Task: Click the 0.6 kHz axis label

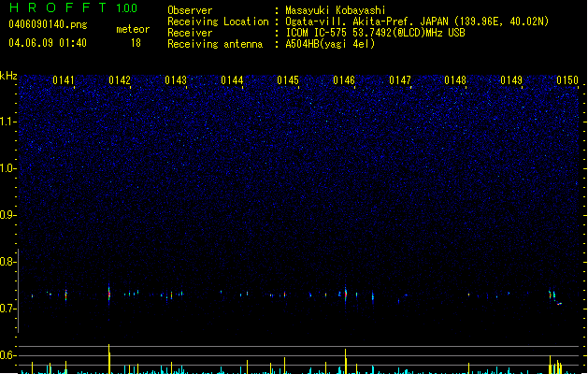Action: 8,355
